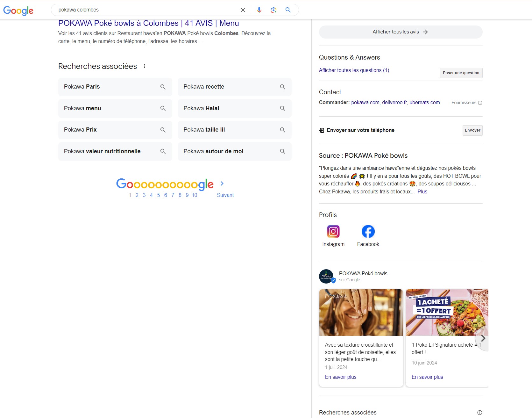Go to results page 3

point(144,195)
